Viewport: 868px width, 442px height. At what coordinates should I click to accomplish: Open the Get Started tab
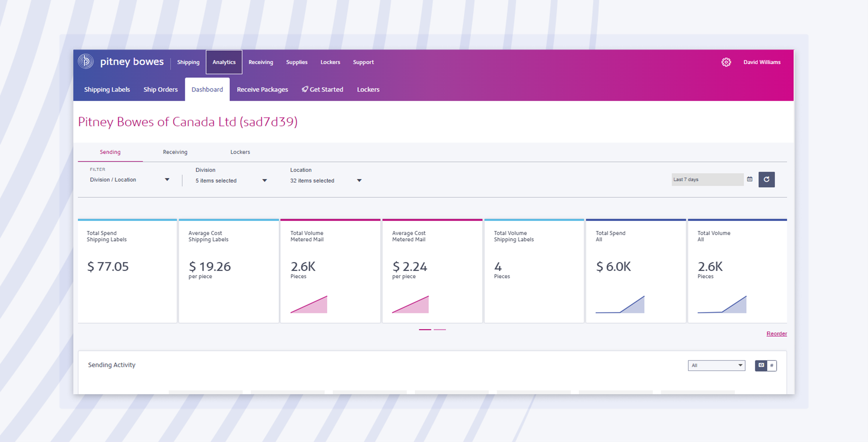pos(322,89)
